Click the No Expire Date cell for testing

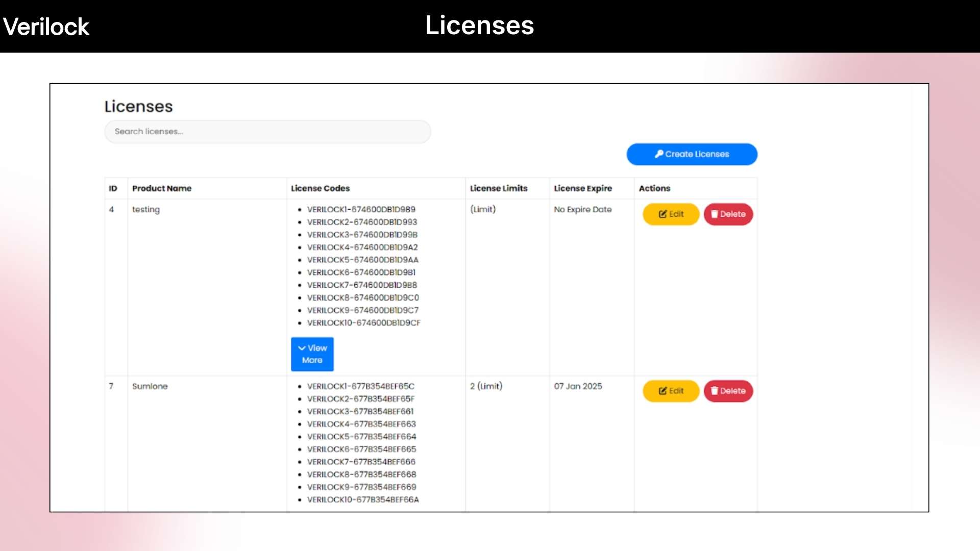[x=583, y=209]
